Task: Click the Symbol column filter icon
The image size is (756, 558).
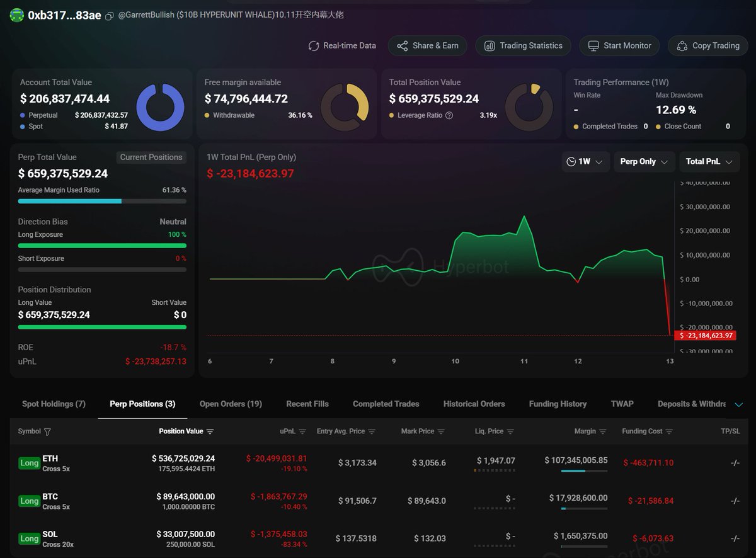Action: (48, 431)
